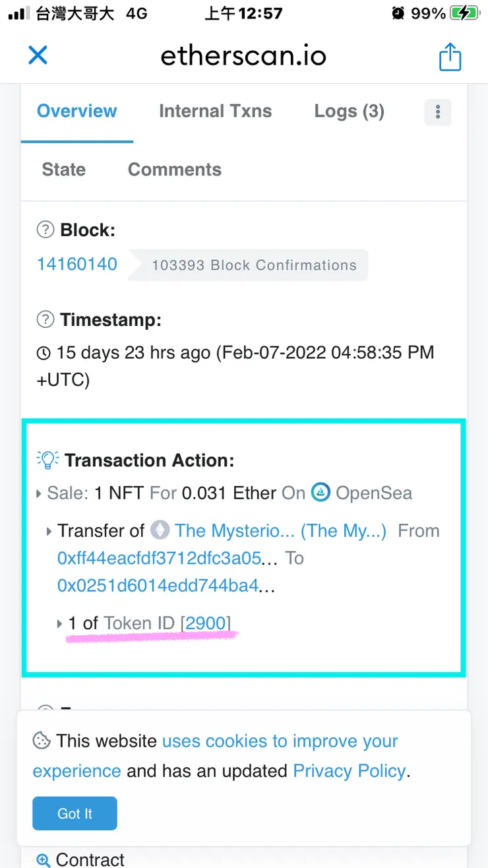
Task: Expand the 1 of Token ID arrow
Action: click(x=60, y=623)
